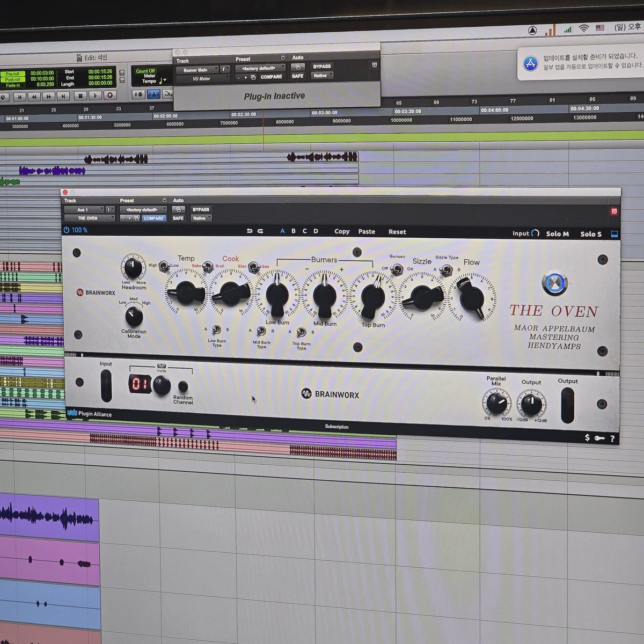Select settings slot A
This screenshot has width=644, height=644.
283,231
